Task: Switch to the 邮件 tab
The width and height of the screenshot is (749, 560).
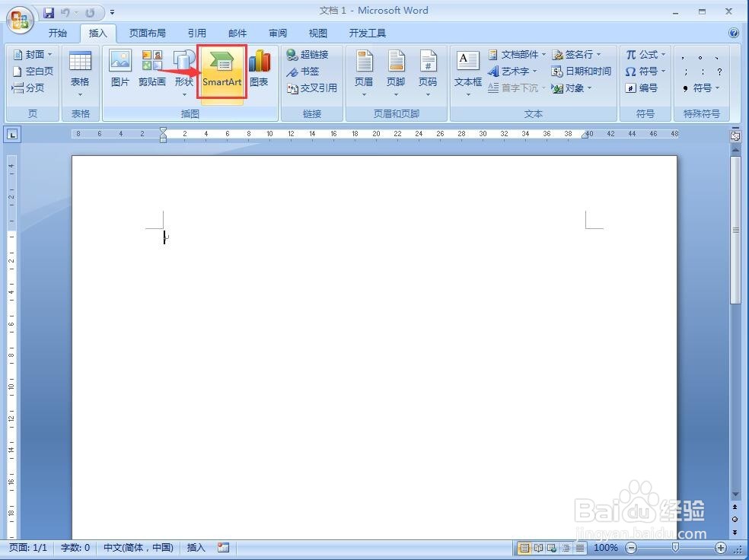Action: (237, 33)
